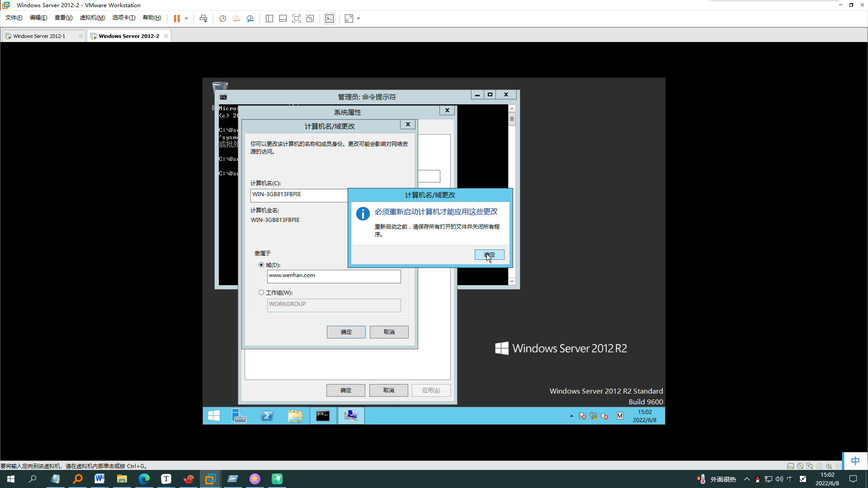
Task: Click the 计算机名 input field
Action: click(299, 195)
